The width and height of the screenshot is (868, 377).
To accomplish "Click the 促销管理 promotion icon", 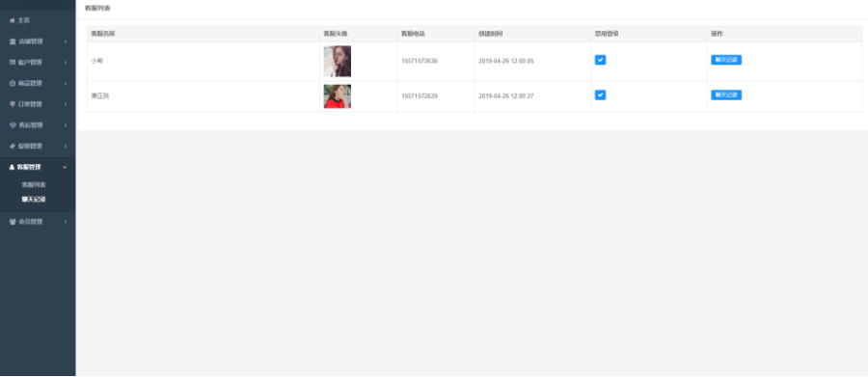I will [x=13, y=147].
